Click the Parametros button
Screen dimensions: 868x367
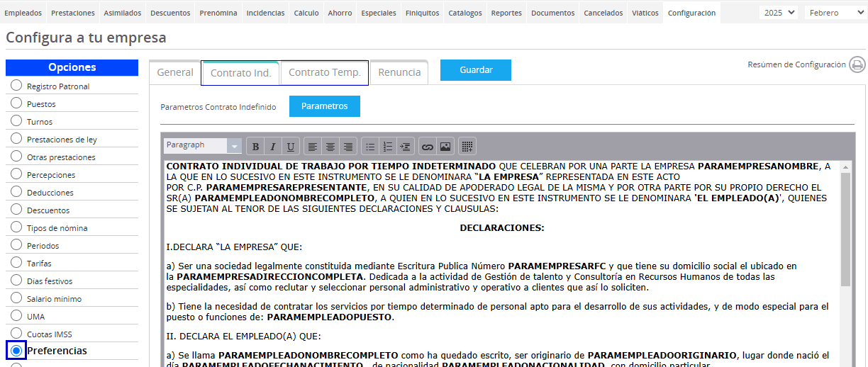pos(325,106)
